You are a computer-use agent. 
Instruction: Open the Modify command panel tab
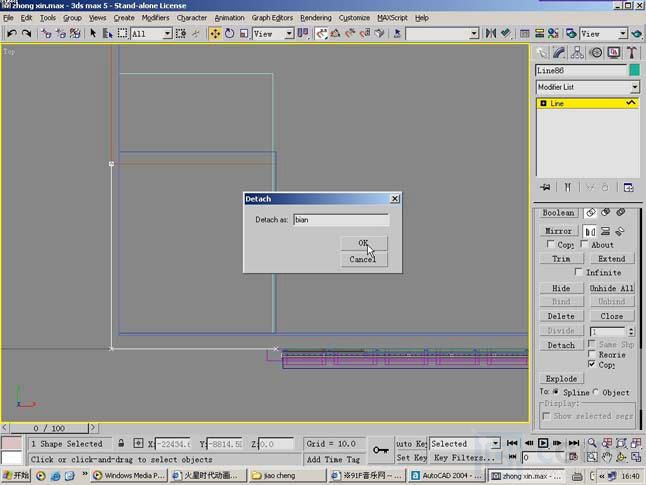pyautogui.click(x=559, y=52)
